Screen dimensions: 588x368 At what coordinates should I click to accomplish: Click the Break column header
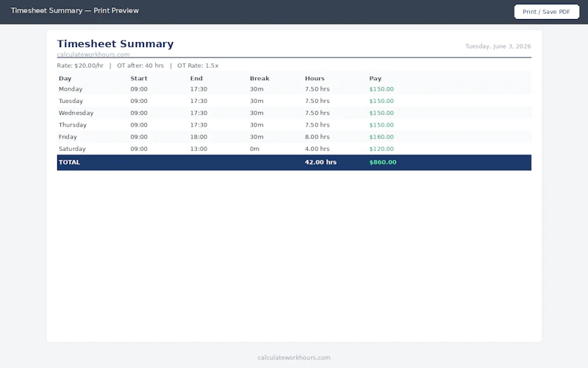point(259,79)
